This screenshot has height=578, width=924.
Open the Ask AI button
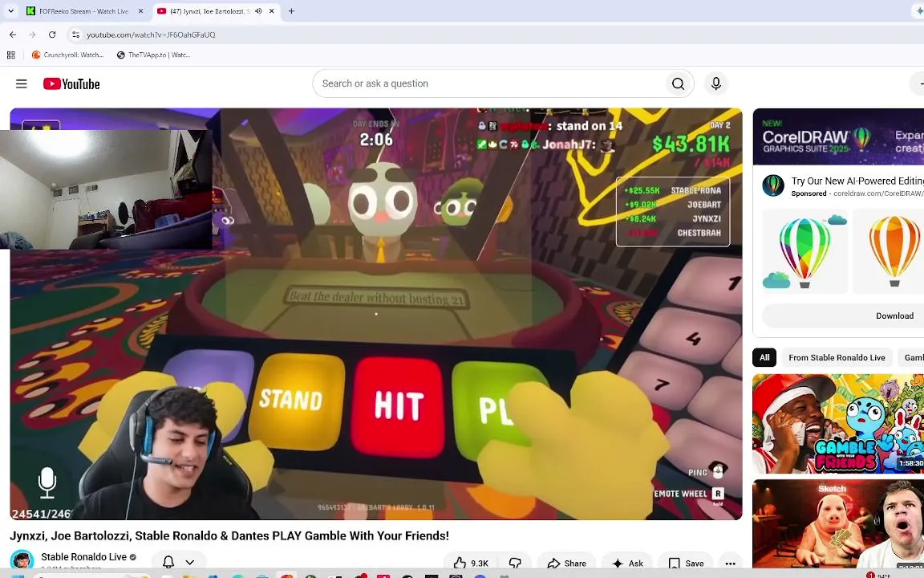(x=627, y=564)
